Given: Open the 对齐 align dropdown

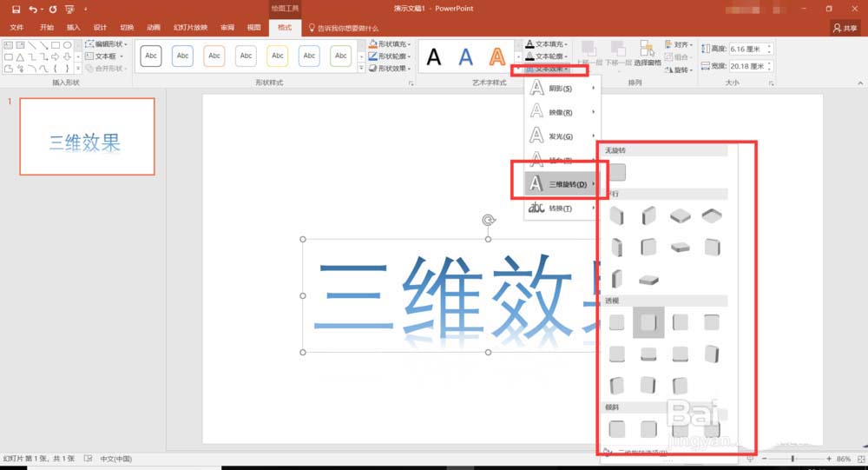Looking at the screenshot, I should point(679,44).
